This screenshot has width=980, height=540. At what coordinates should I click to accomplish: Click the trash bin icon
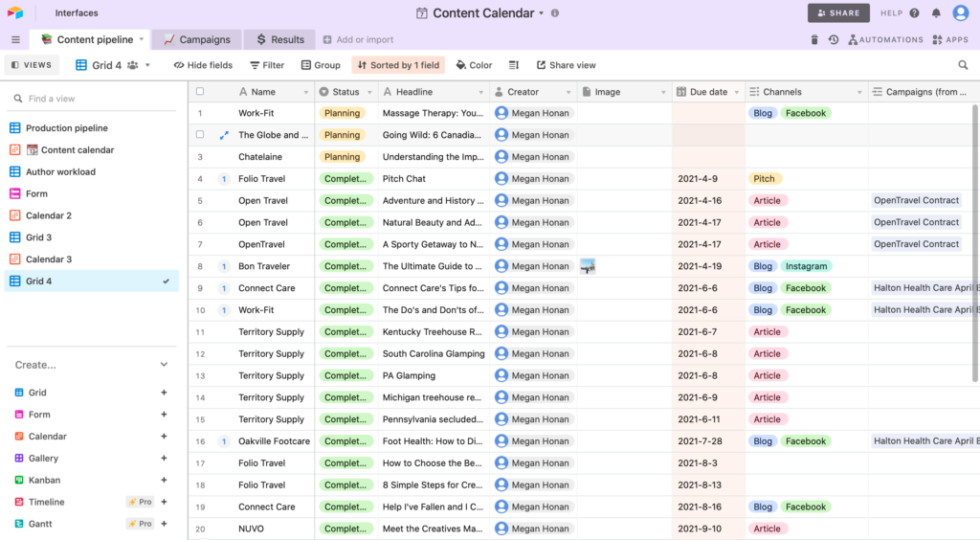click(x=813, y=39)
